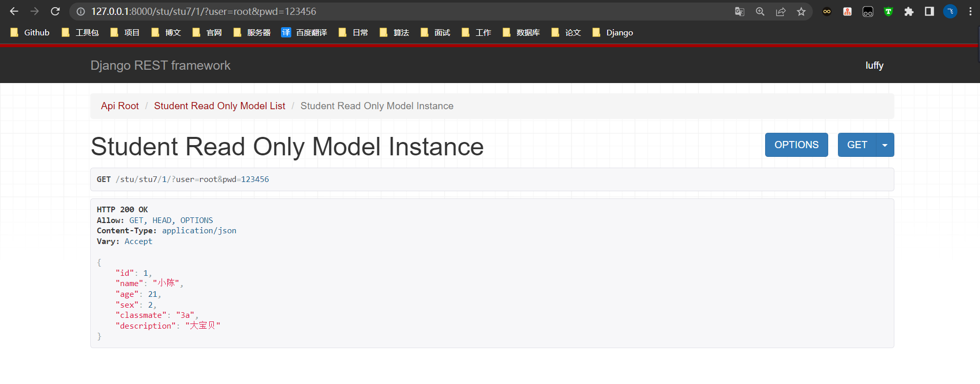The image size is (980, 384).
Task: Open the 项目 bookmark folder
Action: pyautogui.click(x=125, y=32)
